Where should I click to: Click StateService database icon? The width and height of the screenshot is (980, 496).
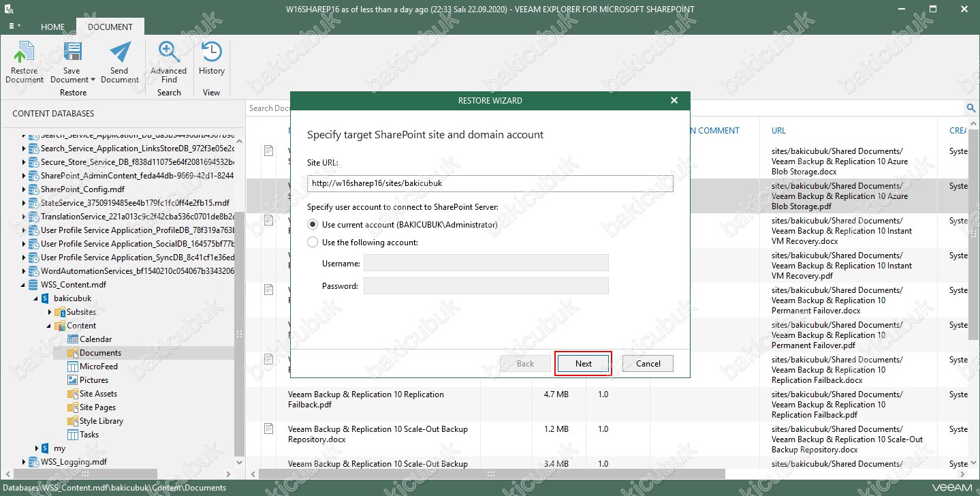click(x=33, y=203)
